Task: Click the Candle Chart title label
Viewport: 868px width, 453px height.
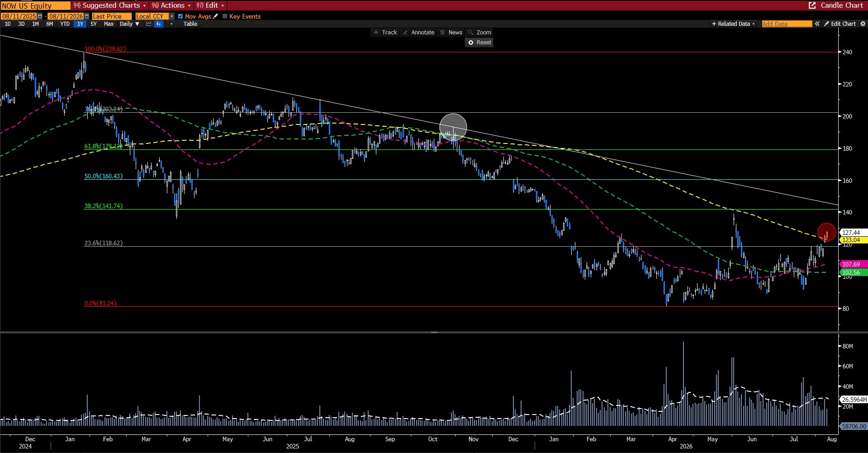Action: (842, 5)
